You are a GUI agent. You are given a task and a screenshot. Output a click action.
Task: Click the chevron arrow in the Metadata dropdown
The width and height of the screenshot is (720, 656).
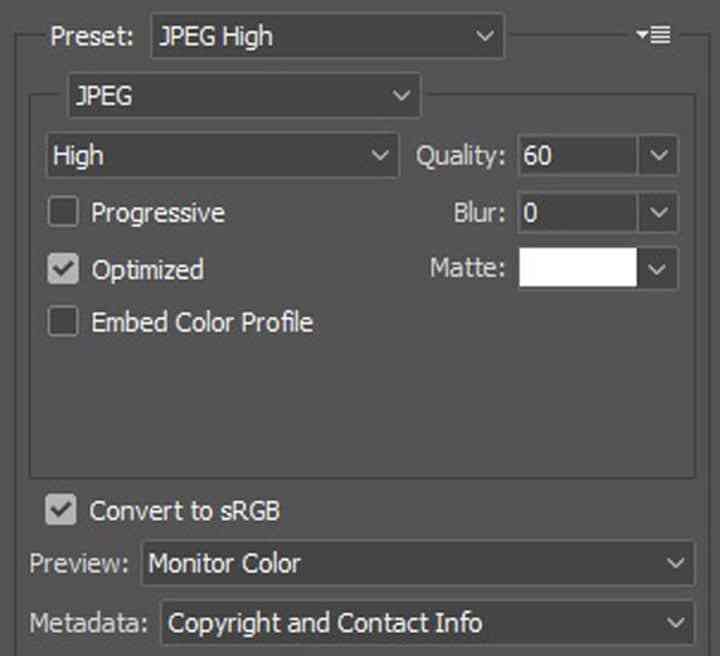tap(675, 623)
